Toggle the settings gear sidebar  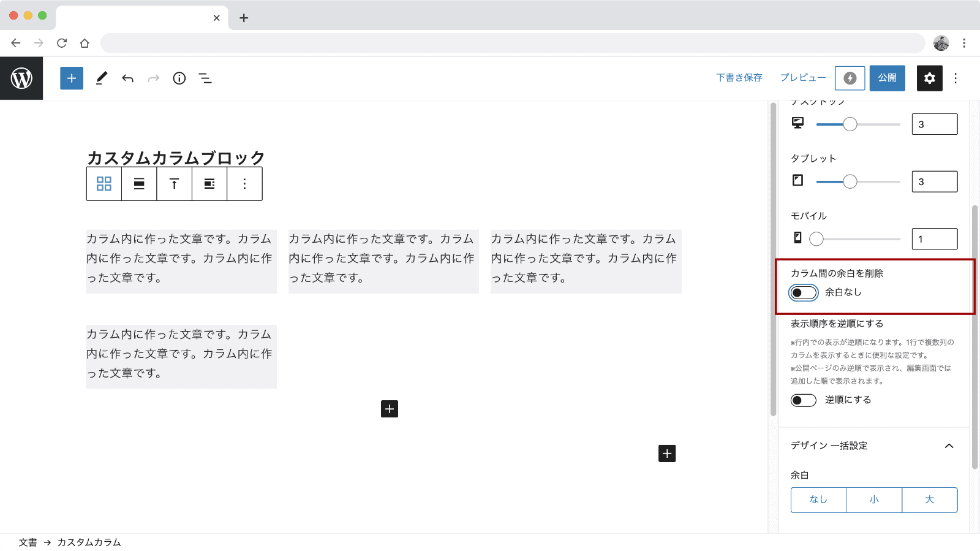[930, 78]
